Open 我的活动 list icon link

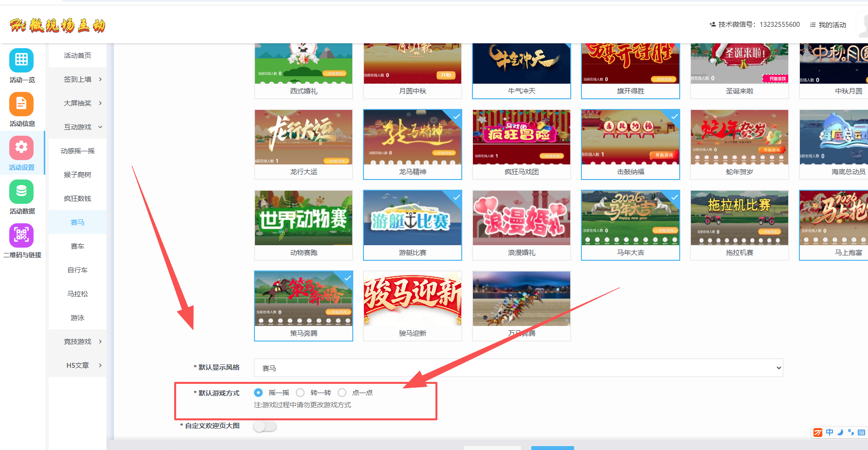click(x=828, y=25)
